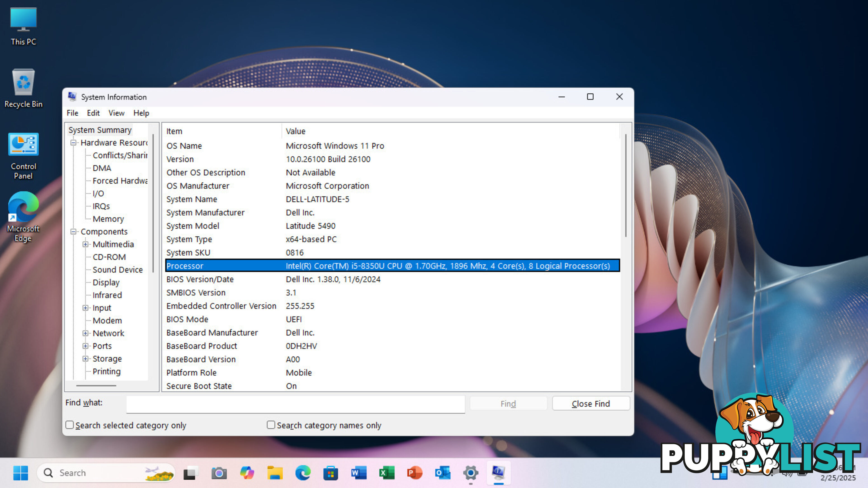Launch PowerPoint from the taskbar
The image size is (868, 488).
pyautogui.click(x=415, y=472)
